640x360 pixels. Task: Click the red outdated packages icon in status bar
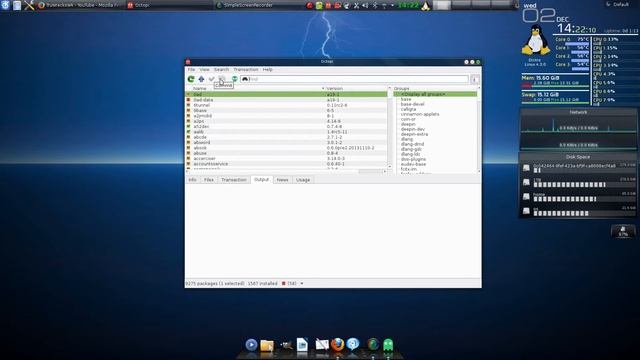click(x=284, y=283)
